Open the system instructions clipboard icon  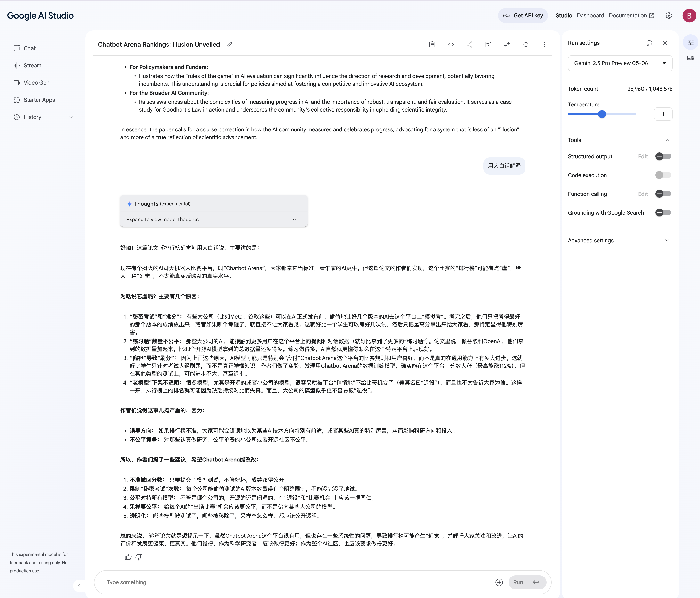pyautogui.click(x=432, y=44)
